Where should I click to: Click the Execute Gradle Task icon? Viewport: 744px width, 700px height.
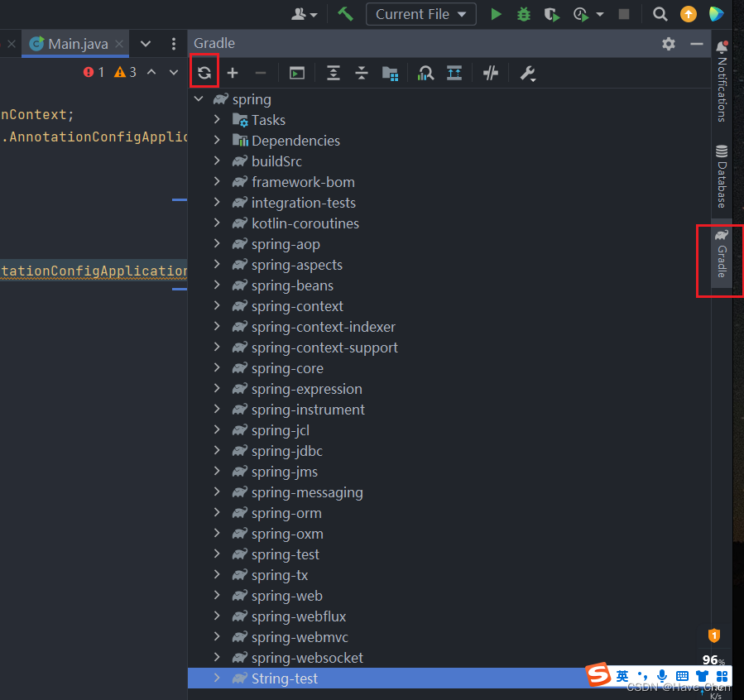pyautogui.click(x=297, y=73)
